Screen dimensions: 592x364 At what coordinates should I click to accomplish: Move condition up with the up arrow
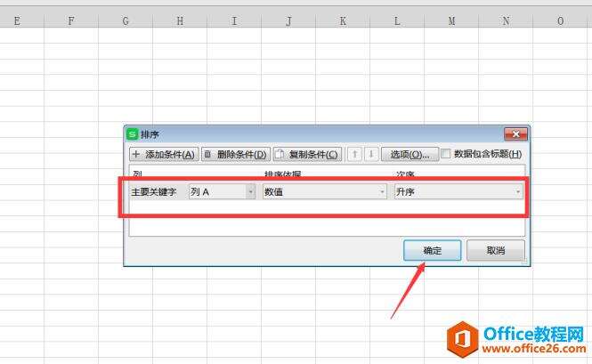354,154
